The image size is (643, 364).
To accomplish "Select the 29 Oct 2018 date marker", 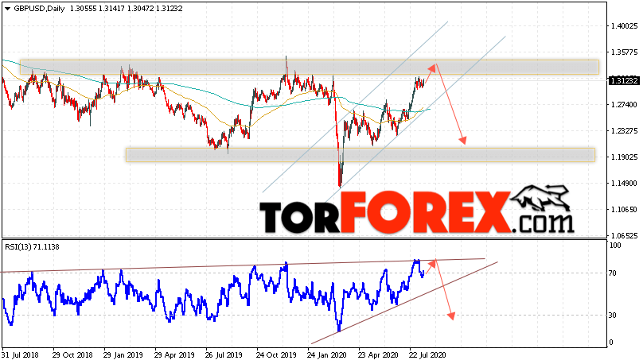I will coord(72,355).
